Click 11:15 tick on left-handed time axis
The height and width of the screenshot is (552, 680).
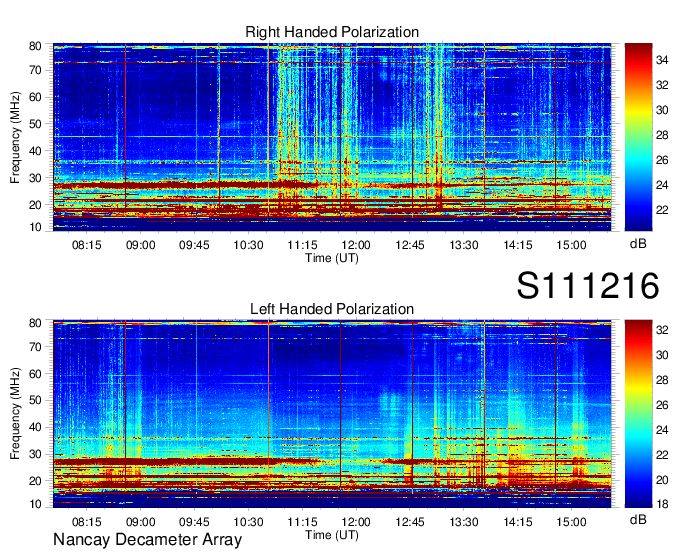(x=302, y=522)
